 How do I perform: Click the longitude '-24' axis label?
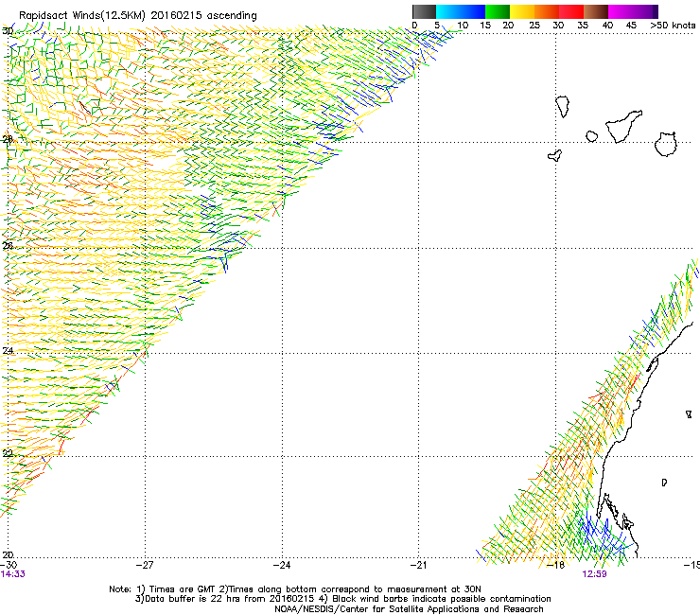click(x=282, y=565)
